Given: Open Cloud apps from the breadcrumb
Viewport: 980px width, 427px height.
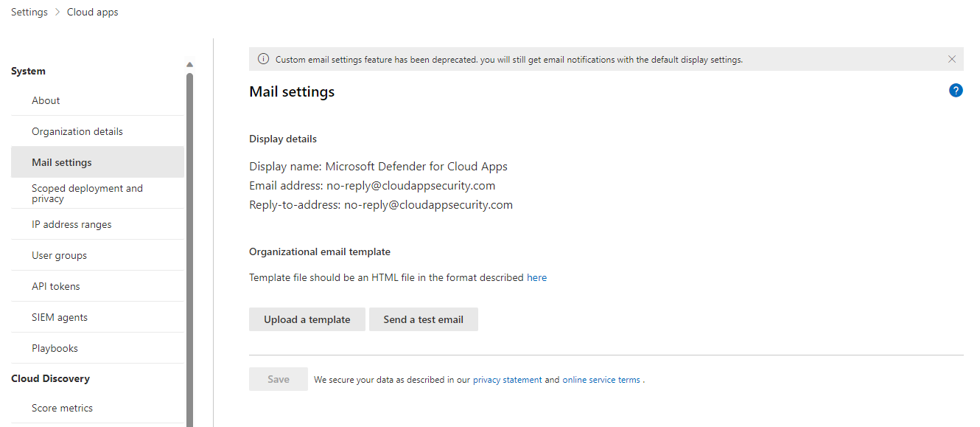Looking at the screenshot, I should coord(92,11).
